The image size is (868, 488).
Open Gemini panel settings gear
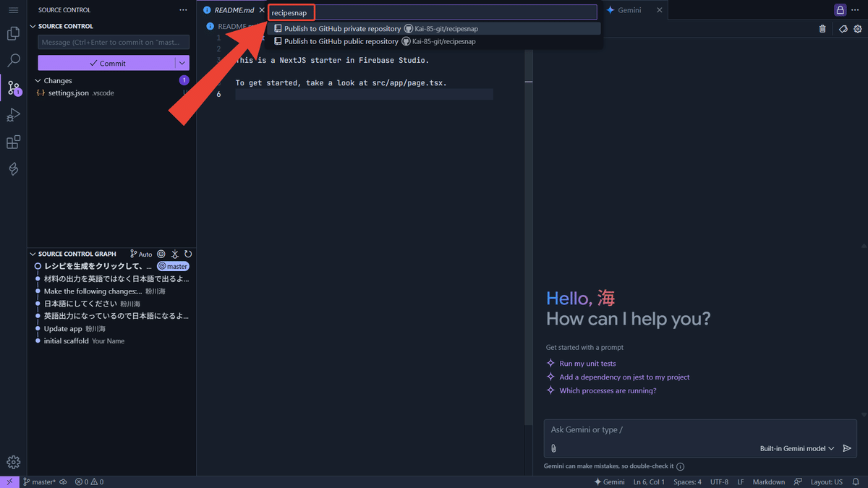(x=858, y=29)
